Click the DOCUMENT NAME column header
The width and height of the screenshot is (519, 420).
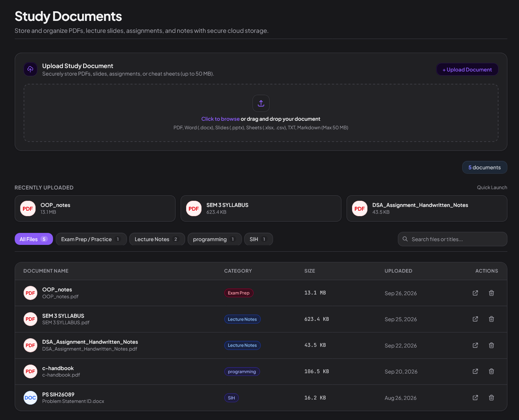coord(46,271)
